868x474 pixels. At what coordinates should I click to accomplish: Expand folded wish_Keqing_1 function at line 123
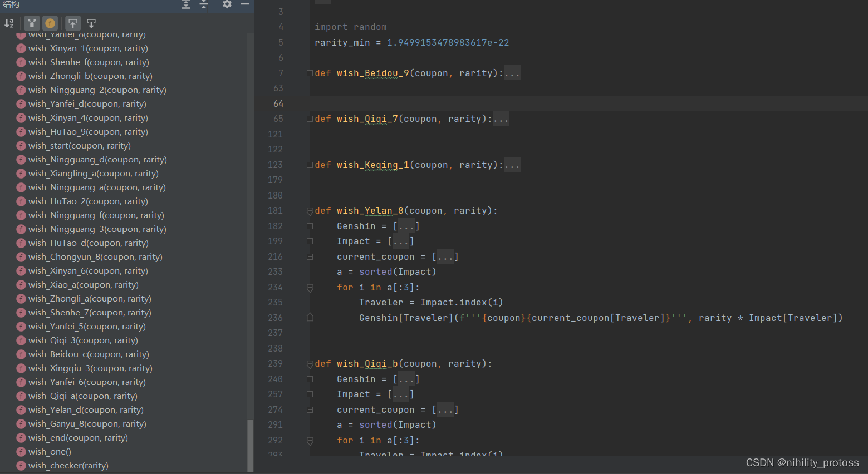(x=310, y=165)
